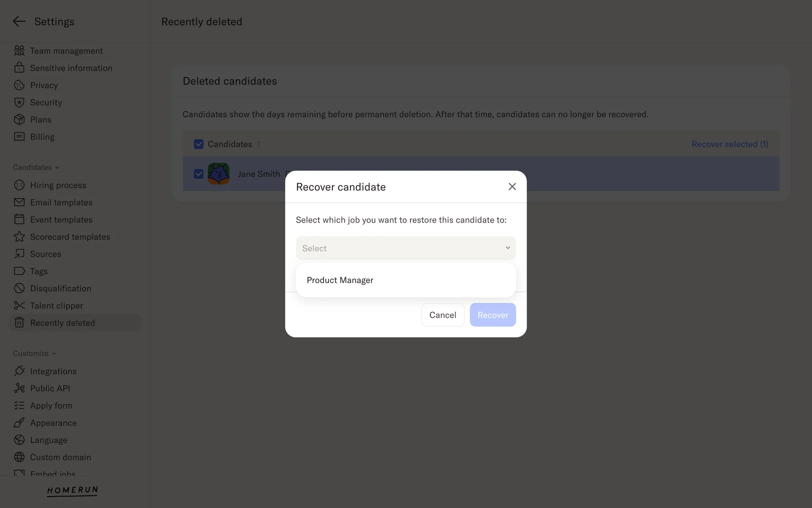The image size is (812, 508).
Task: Click Jane Smith's avatar thumbnail
Action: (219, 174)
